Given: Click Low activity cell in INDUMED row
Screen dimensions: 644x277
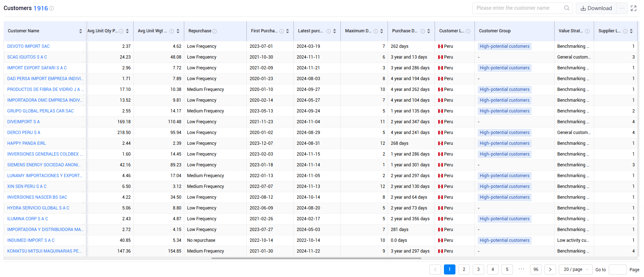Looking at the screenshot, I should click(x=573, y=240).
